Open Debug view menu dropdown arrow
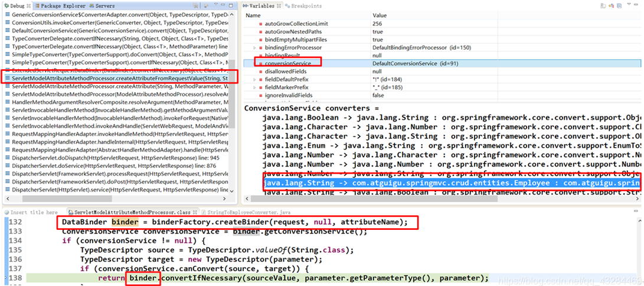 216,5
